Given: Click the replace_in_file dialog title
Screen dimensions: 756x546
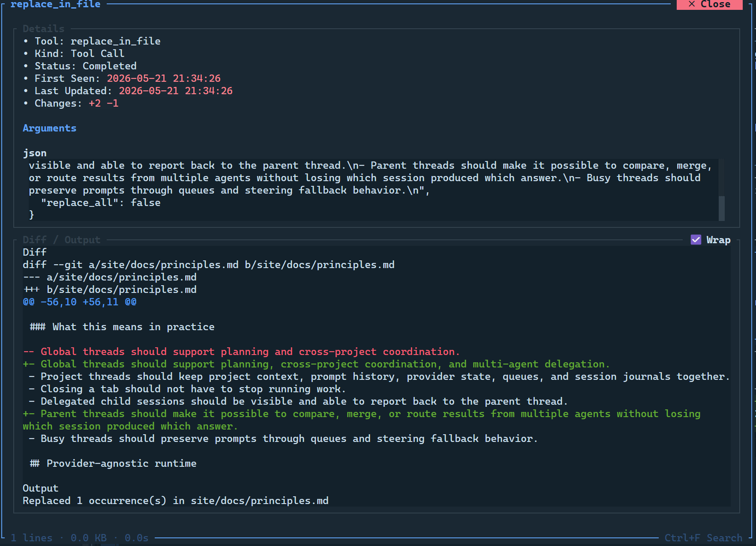Looking at the screenshot, I should pos(56,4).
